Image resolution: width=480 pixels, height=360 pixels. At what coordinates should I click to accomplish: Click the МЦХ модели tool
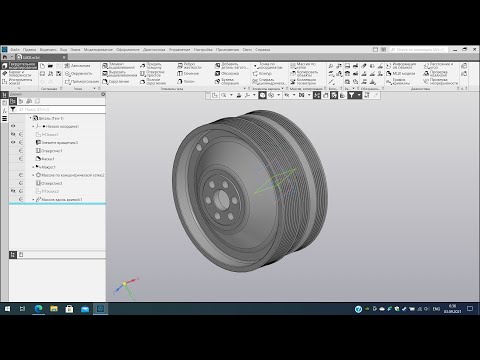[400, 73]
